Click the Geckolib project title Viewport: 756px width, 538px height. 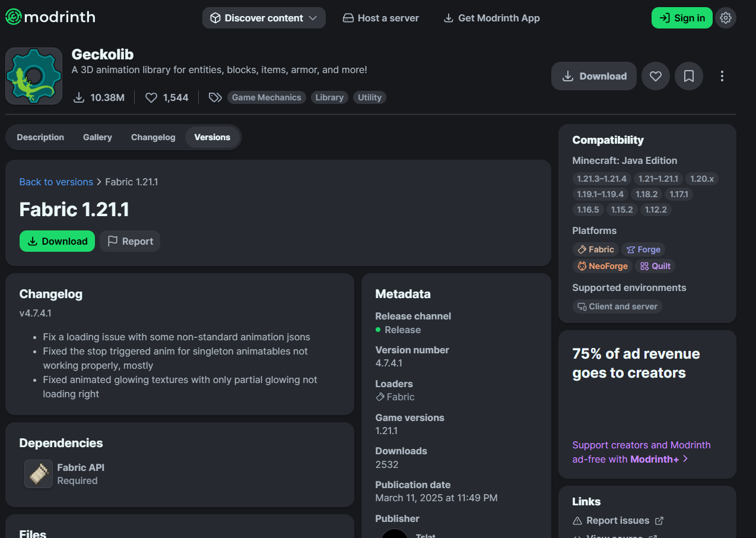point(103,54)
